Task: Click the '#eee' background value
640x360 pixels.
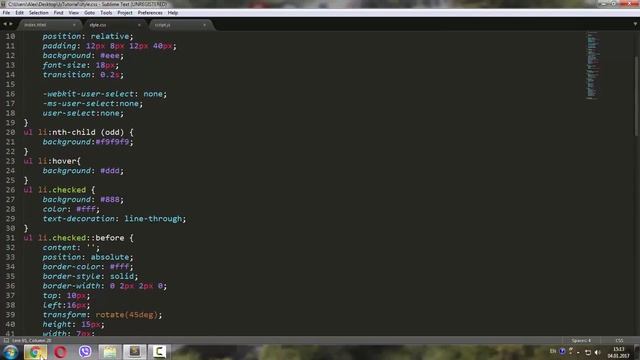Action: [x=110, y=56]
